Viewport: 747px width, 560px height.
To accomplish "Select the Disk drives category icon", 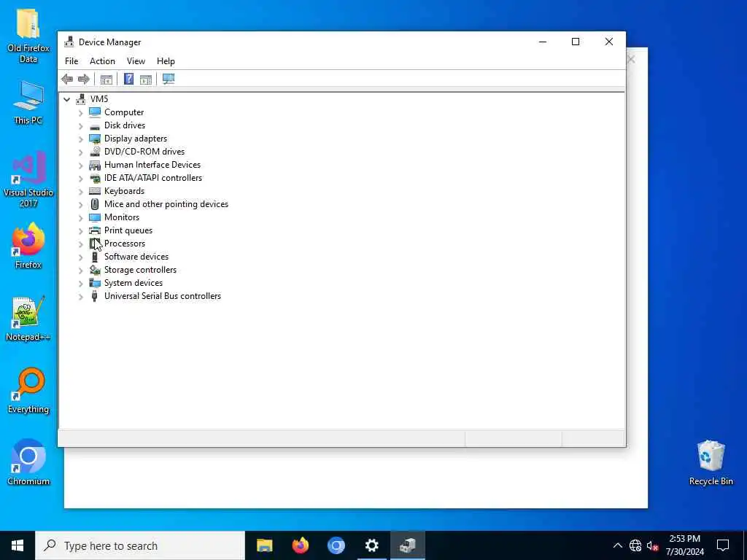I will (95, 125).
